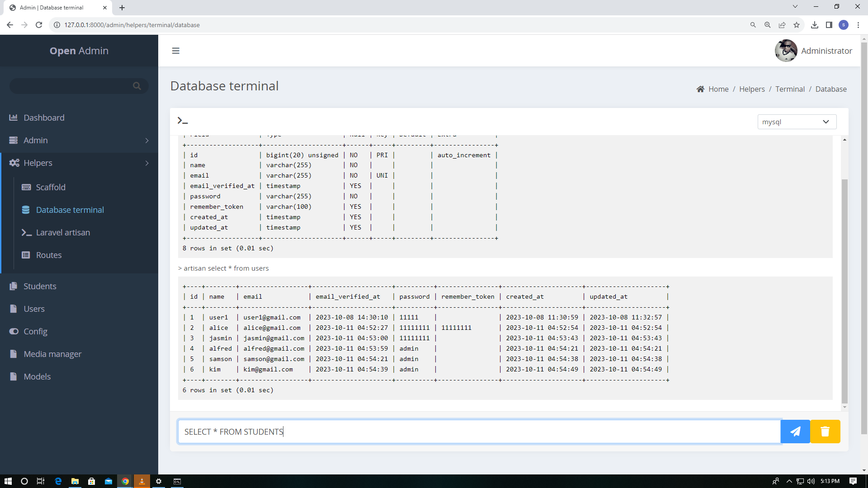Switch to the Database terminal page
The image size is (868, 488).
click(x=70, y=210)
